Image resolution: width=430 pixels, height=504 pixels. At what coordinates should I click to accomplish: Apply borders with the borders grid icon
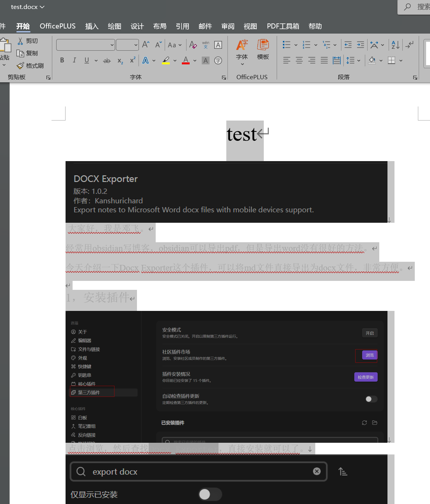pos(391,60)
